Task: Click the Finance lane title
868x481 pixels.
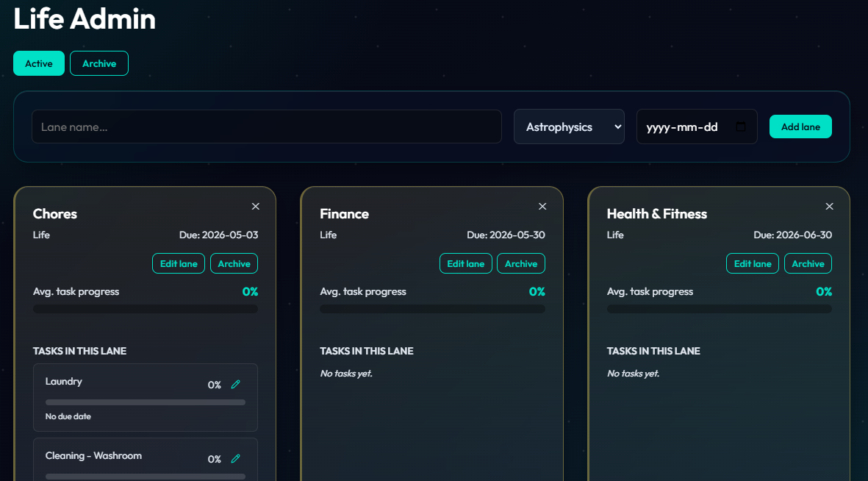Action: [x=344, y=214]
